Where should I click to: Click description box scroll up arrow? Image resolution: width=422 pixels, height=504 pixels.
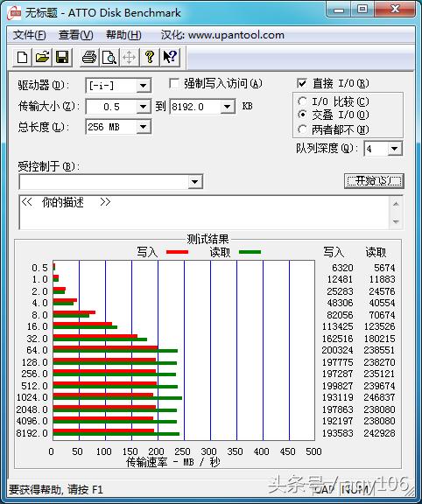396,204
